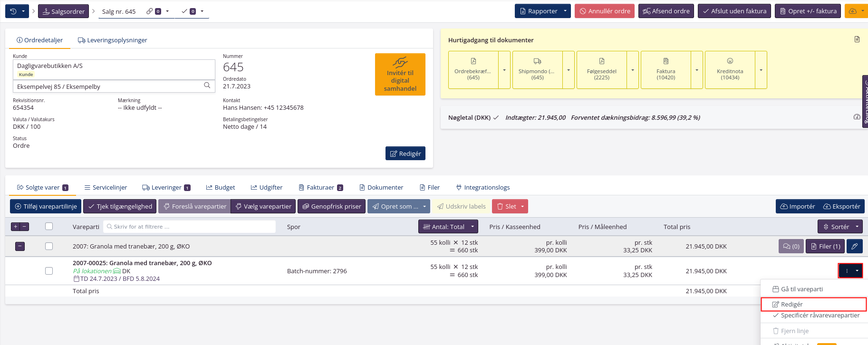Click the pencil edit icon on product row
This screenshot has height=345, width=868.
click(854, 246)
